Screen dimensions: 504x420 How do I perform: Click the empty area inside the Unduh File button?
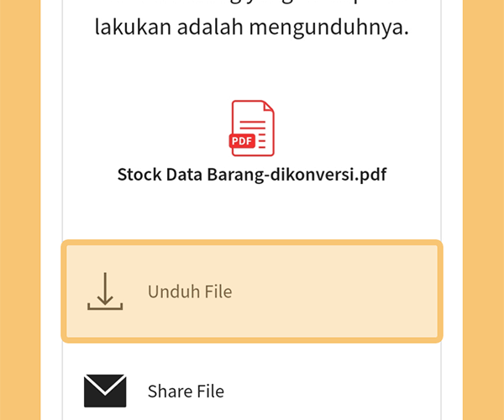(334, 291)
